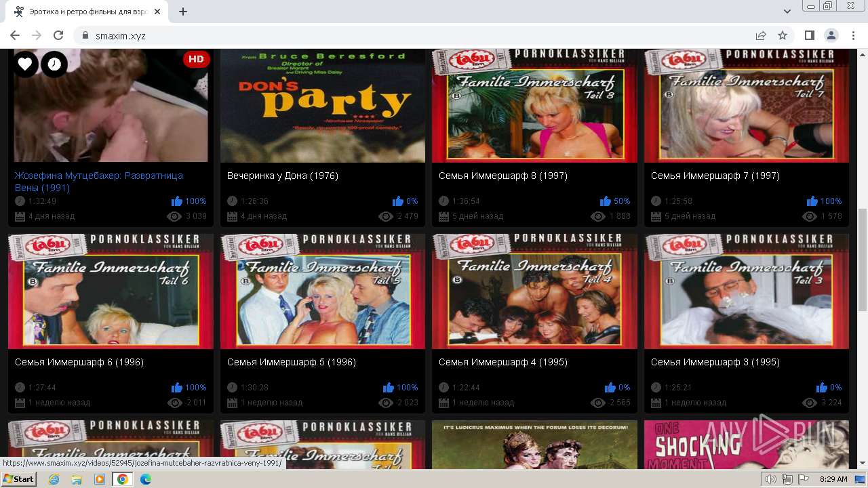
Task: Open File Explorer from the taskbar
Action: click(77, 479)
